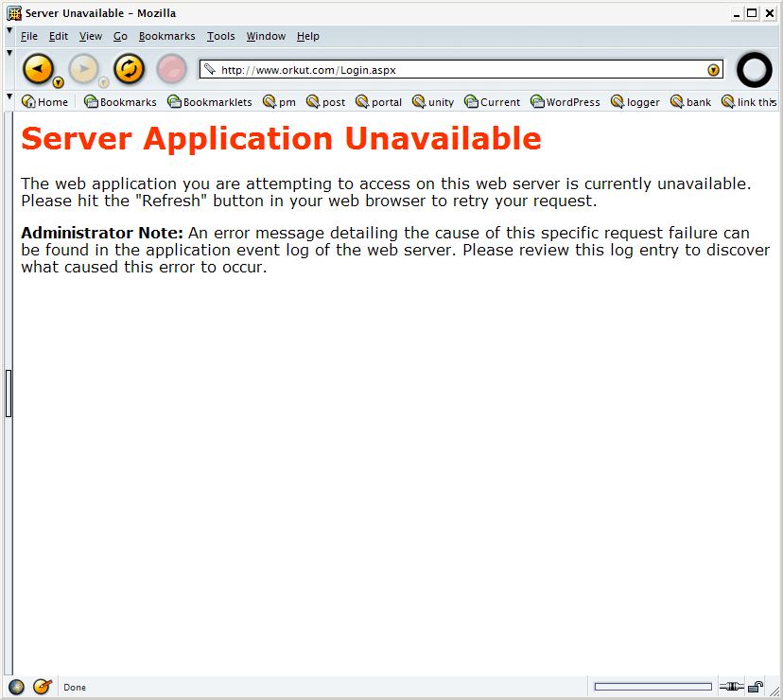Image resolution: width=783 pixels, height=700 pixels.
Task: Toggle the sidebar with the left edge grippy
Action: (x=9, y=394)
